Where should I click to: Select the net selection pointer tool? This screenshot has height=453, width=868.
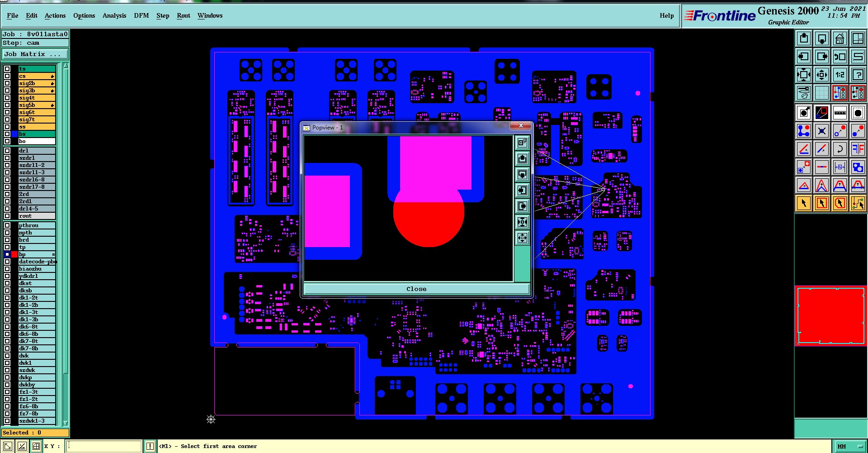pyautogui.click(x=858, y=203)
